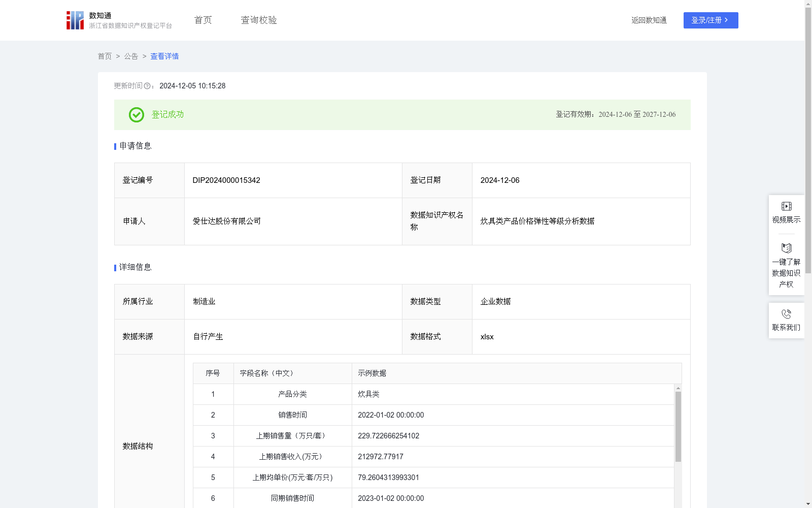Click the 产品分类 field row
The image size is (812, 508).
coord(433,394)
